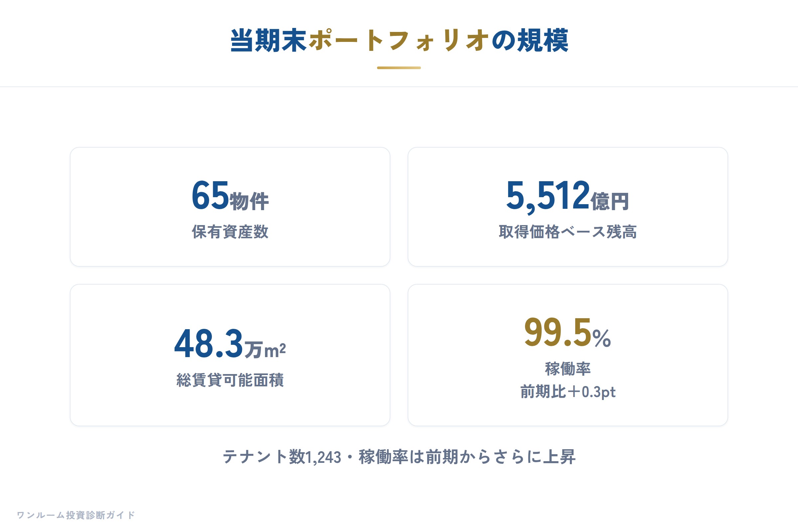Image resolution: width=798 pixels, height=532 pixels.
Task: Select the gold underline bar below the title
Action: pyautogui.click(x=399, y=68)
